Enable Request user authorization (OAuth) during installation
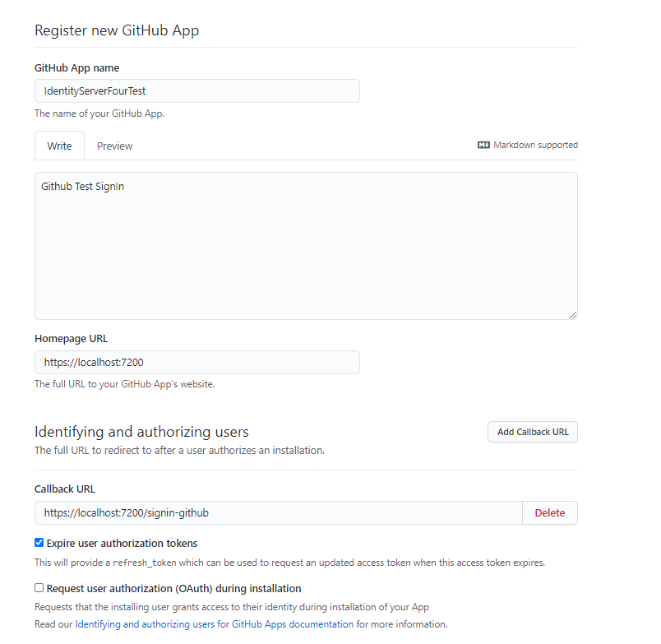The height and width of the screenshot is (644, 661). coord(39,587)
